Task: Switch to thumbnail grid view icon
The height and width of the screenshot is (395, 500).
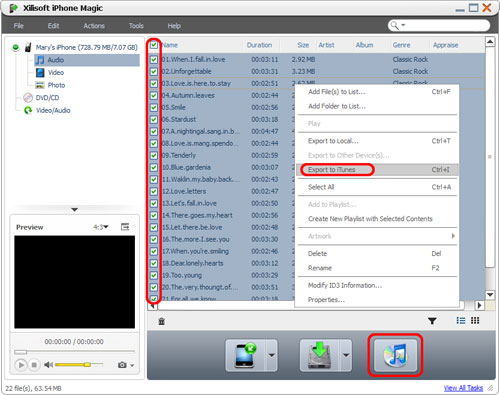Action: (475, 321)
